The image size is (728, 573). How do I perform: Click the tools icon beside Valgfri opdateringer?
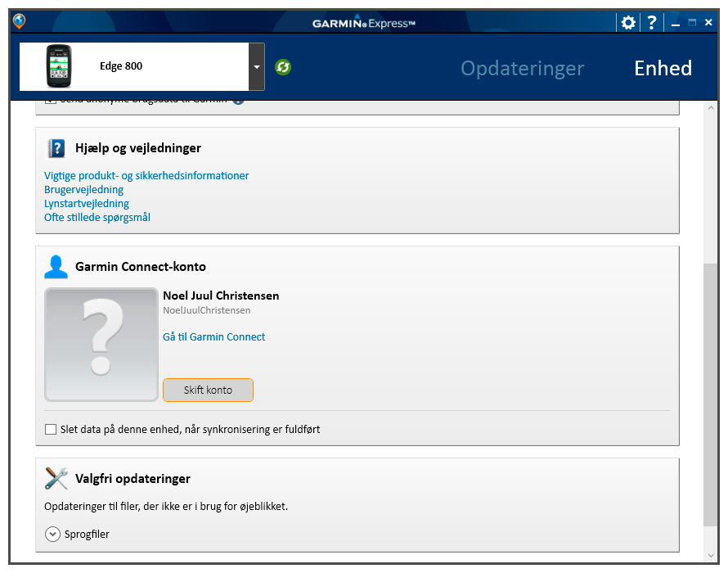(x=56, y=478)
